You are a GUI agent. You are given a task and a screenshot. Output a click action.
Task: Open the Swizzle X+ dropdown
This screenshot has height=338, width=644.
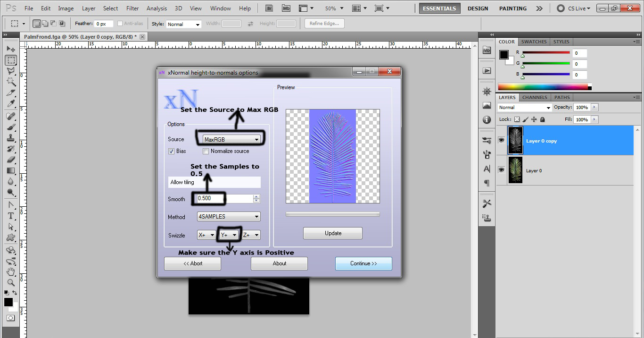(206, 235)
